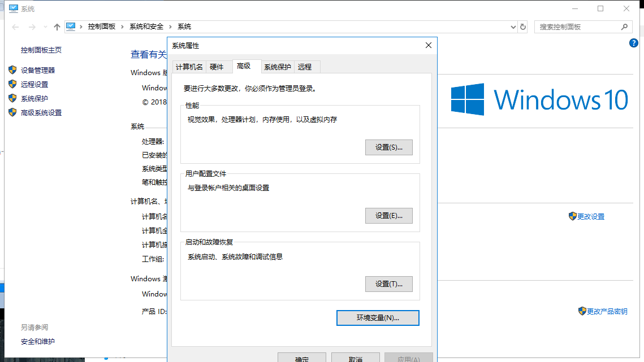Open Security and Maintenance (安全和维护) link
Screen dimensions: 644x362
point(38,342)
